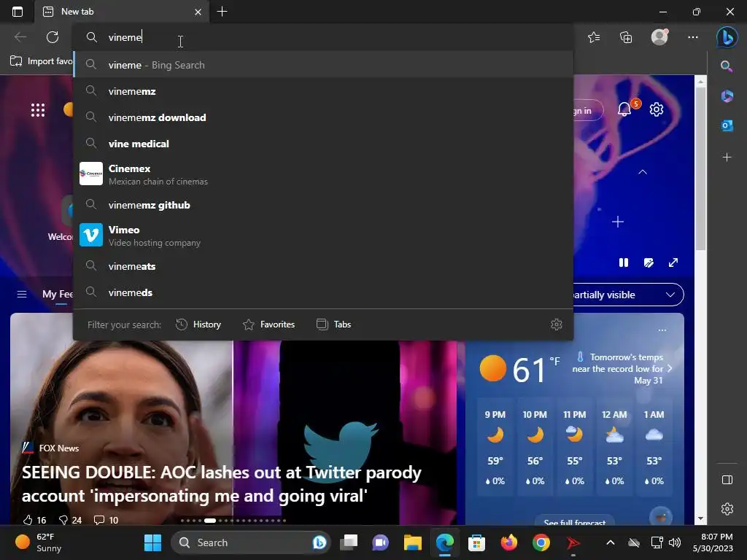747x560 pixels.
Task: Open the Collections icon in toolbar
Action: pos(626,37)
